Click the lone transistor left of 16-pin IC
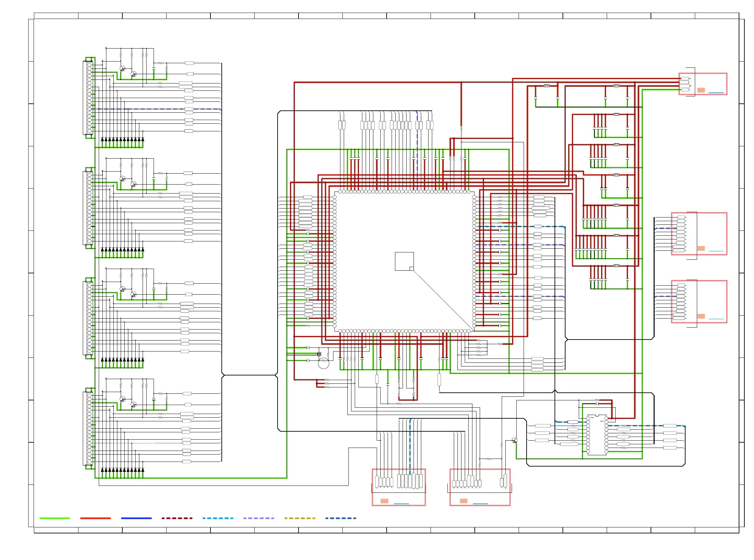This screenshot has width=754, height=560. pyautogui.click(x=514, y=441)
